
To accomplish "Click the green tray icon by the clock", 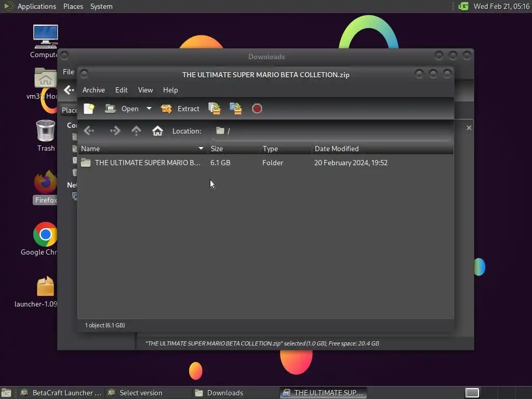I will (463, 6).
